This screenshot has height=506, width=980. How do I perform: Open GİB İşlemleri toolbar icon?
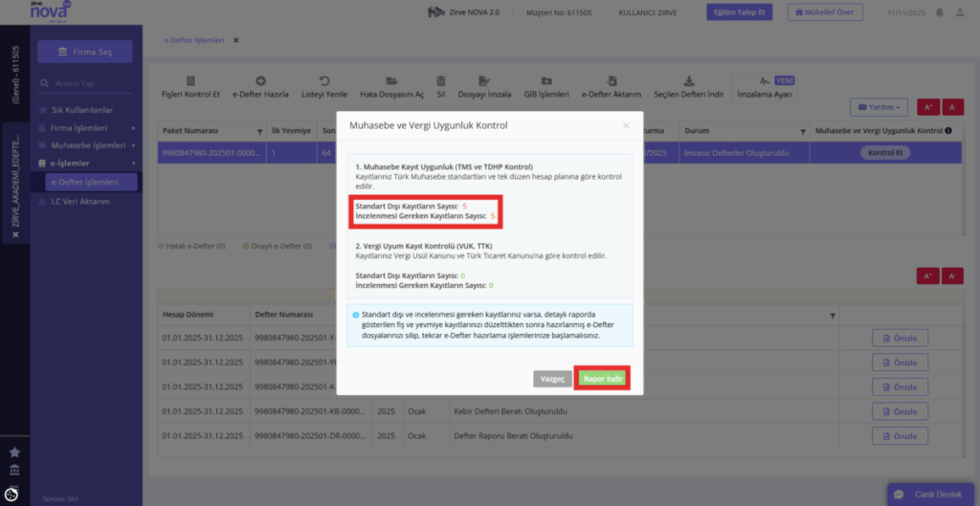point(546,81)
